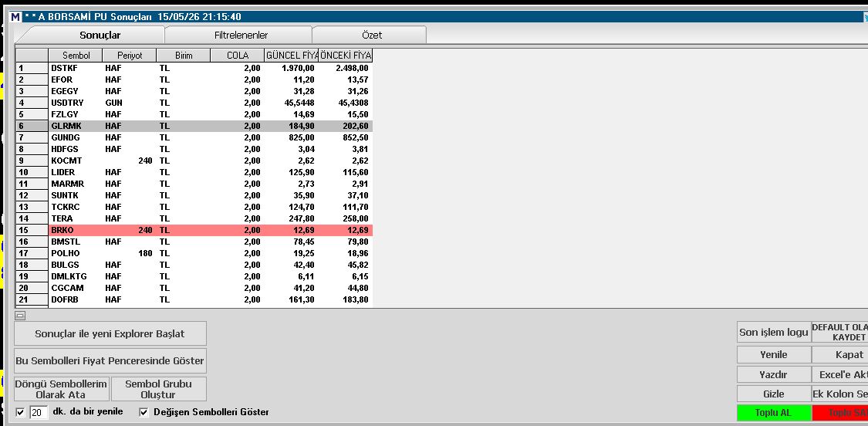
Task: Click the Yazdır button
Action: pyautogui.click(x=773, y=374)
